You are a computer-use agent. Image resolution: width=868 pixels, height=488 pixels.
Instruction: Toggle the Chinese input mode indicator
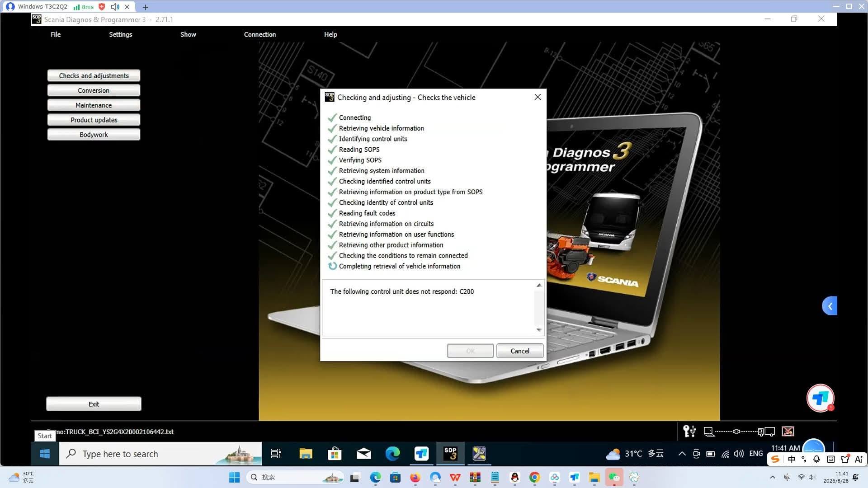792,459
